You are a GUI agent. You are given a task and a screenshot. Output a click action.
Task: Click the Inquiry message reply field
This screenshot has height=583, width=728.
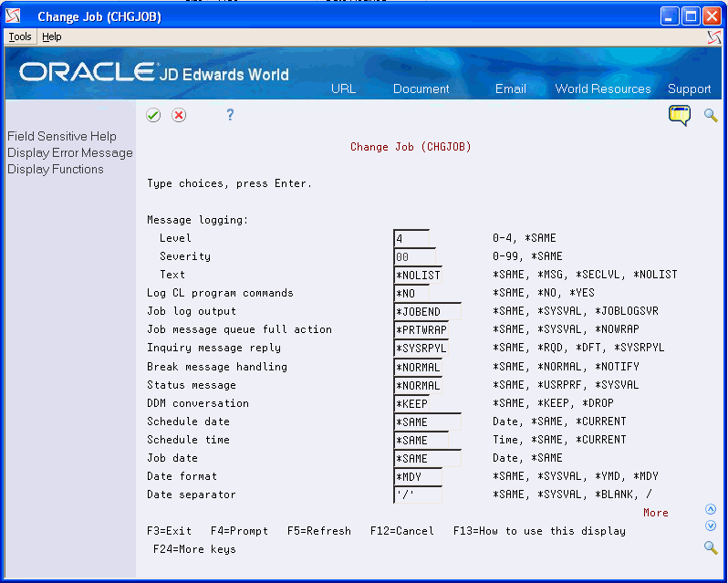[421, 349]
